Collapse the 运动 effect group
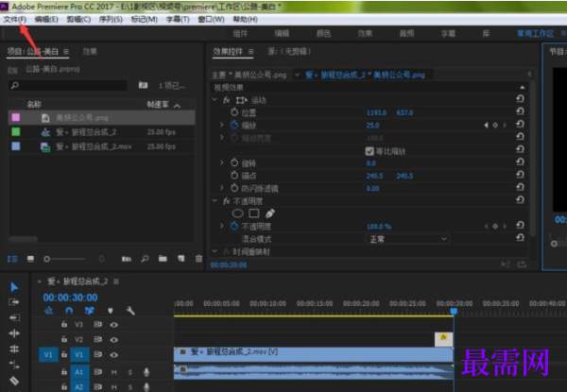Image resolution: width=567 pixels, height=392 pixels. pyautogui.click(x=215, y=99)
